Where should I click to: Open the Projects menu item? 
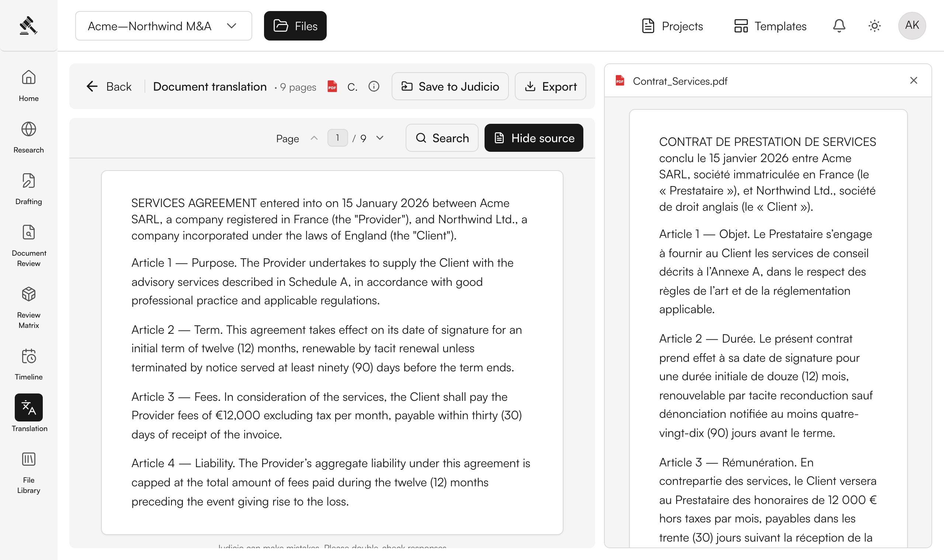coord(673,26)
